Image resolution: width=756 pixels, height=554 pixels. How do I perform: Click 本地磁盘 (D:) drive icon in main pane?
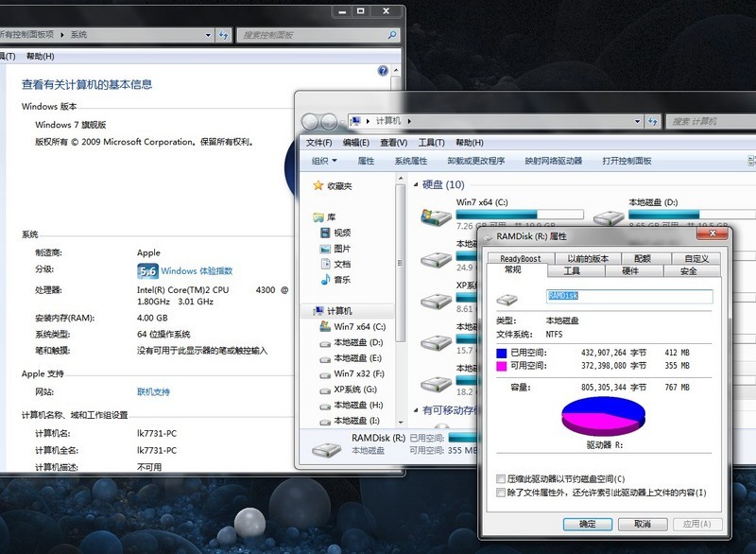(x=609, y=218)
